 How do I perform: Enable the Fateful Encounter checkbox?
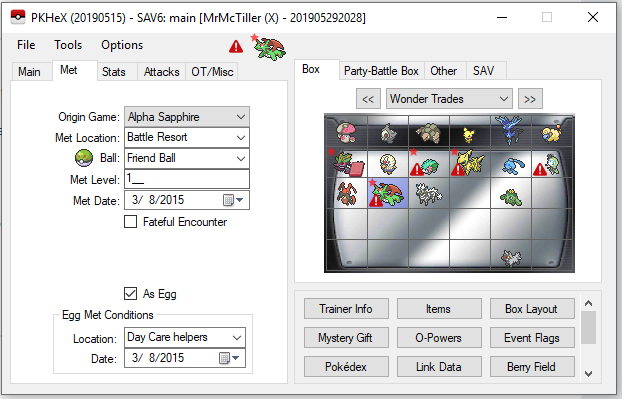[131, 222]
